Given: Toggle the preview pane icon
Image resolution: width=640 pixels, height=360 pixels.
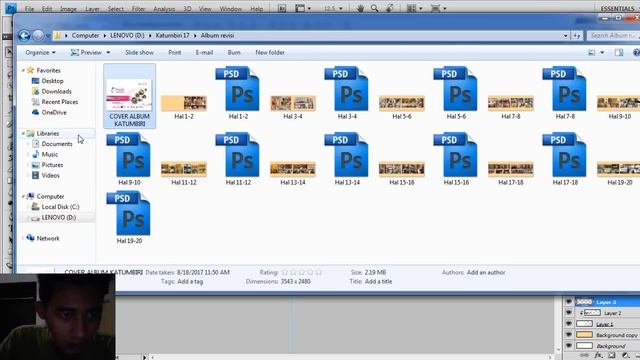Looking at the screenshot, I should 619,53.
